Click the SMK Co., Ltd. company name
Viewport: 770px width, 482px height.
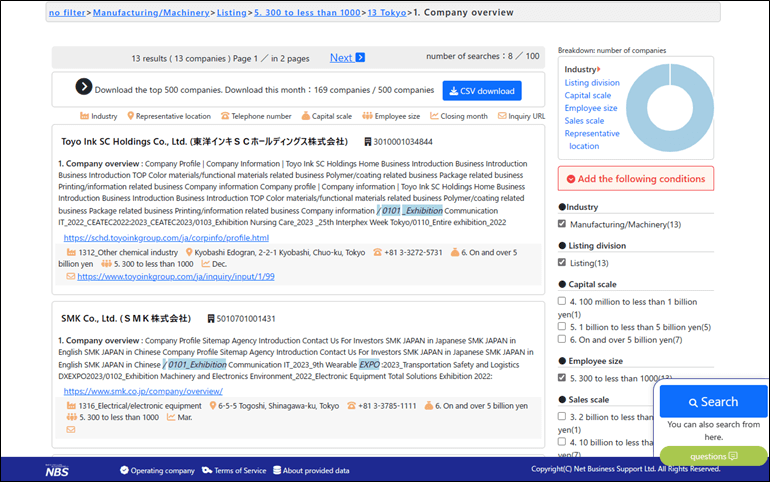[126, 319]
